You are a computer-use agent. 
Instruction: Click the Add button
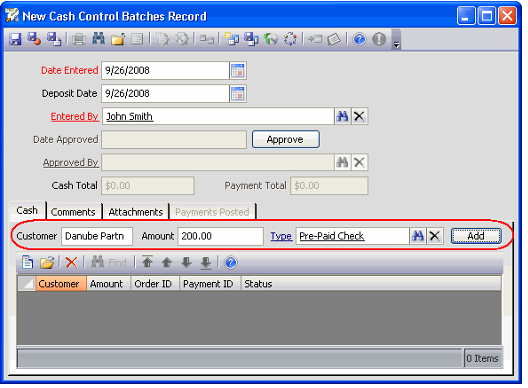pos(476,236)
